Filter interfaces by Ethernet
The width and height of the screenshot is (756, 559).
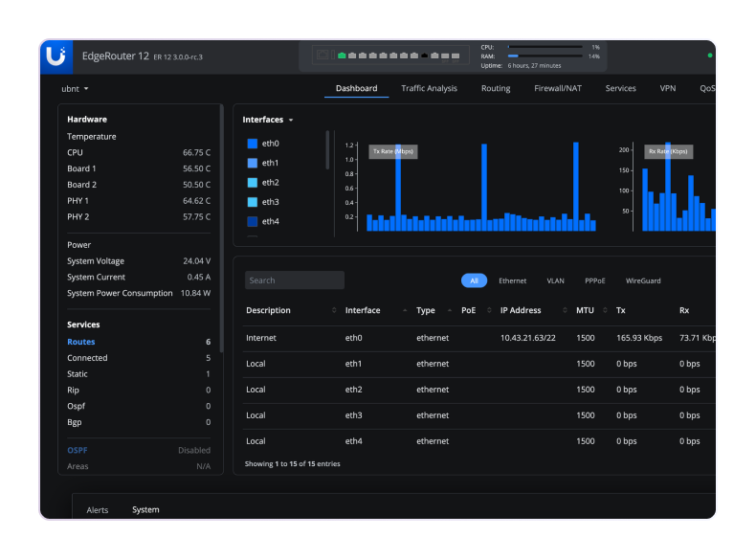513,280
